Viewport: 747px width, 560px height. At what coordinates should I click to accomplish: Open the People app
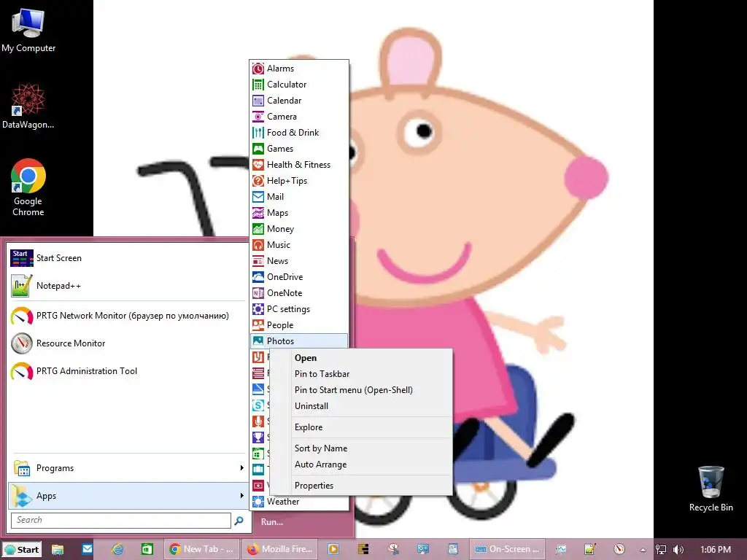[x=298, y=325]
